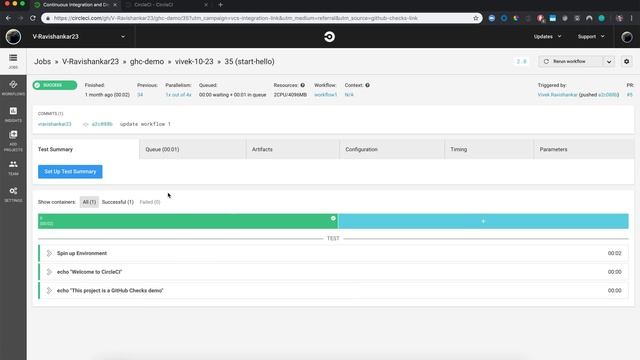This screenshot has height=360, width=640.
Task: Reload the browser page
Action: (x=33, y=18)
